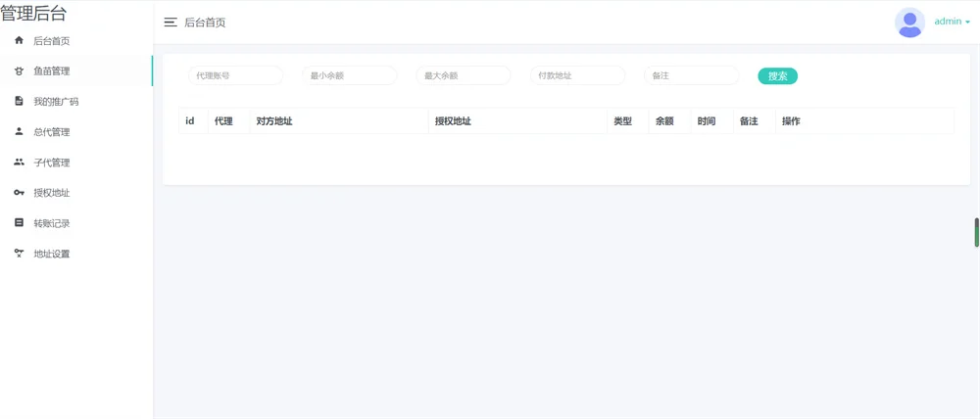The height and width of the screenshot is (419, 980).
Task: Click the home icon beside 后台首页
Action: (x=19, y=40)
